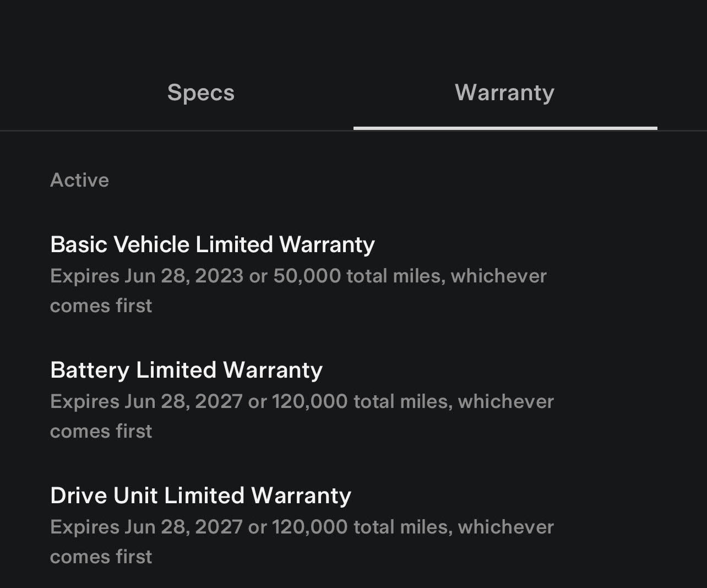Select the Warranty tab
Image resolution: width=707 pixels, height=588 pixels.
[x=504, y=92]
